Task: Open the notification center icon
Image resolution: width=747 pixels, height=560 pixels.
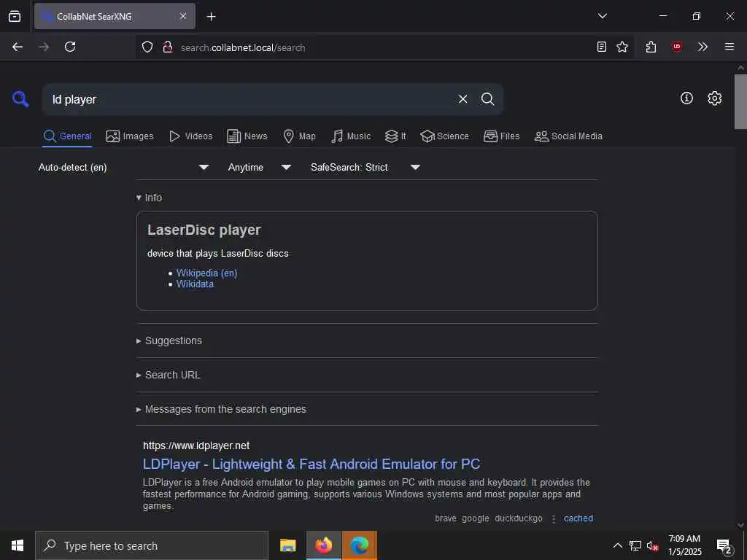Action: click(x=724, y=546)
